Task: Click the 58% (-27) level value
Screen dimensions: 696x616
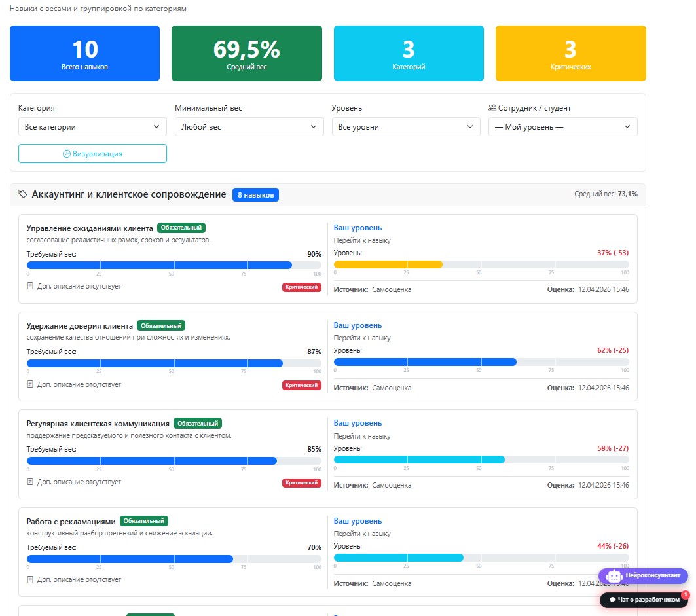Action: 613,448
